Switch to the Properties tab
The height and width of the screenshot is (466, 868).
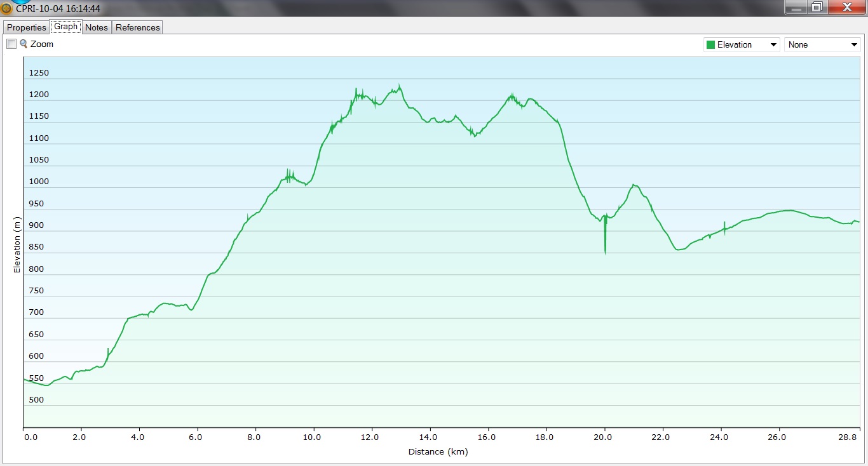[x=27, y=27]
